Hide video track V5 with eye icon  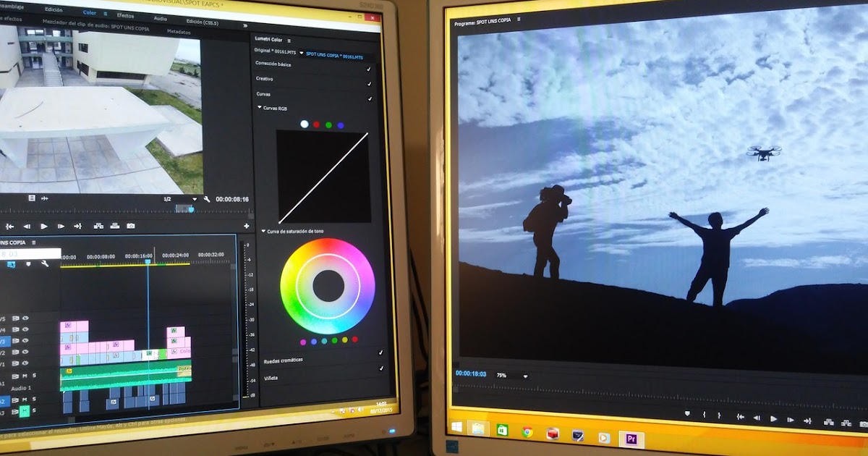pyautogui.click(x=25, y=318)
